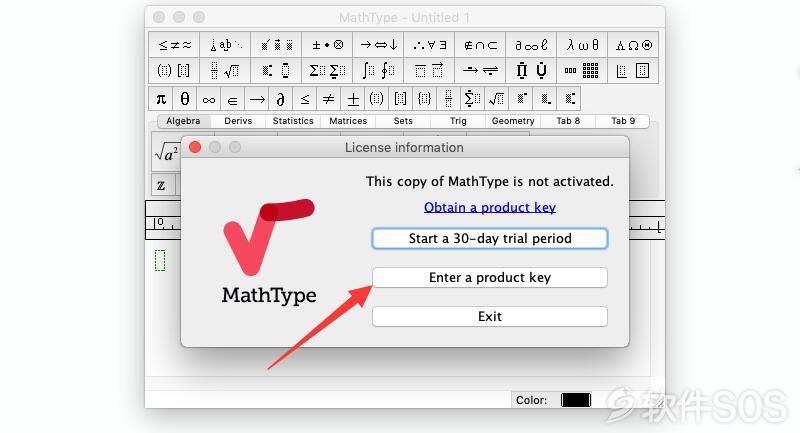Screen dimensions: 800x433
Task: Click the empty equation slot in editor
Action: click(160, 260)
